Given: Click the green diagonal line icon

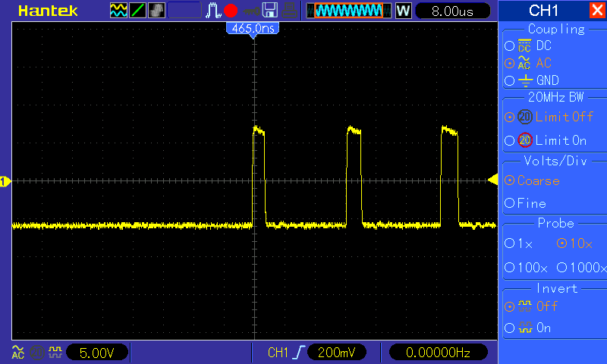Looking at the screenshot, I should (x=137, y=11).
